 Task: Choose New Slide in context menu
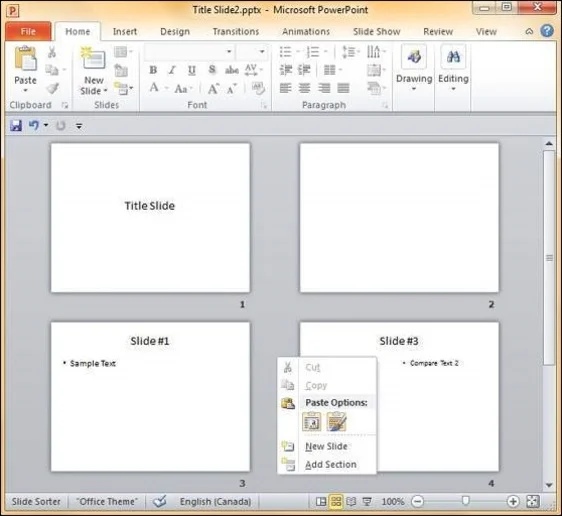[327, 446]
